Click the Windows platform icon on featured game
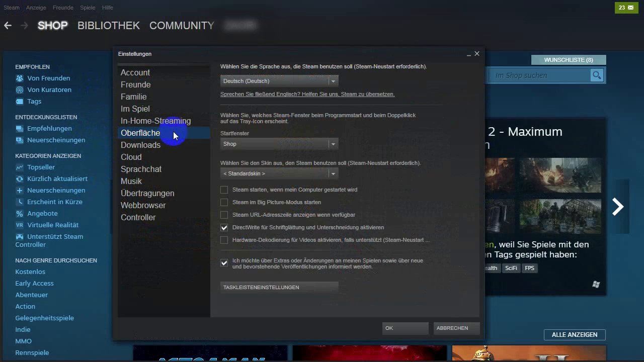Image resolution: width=644 pixels, height=362 pixels. pos(596,285)
